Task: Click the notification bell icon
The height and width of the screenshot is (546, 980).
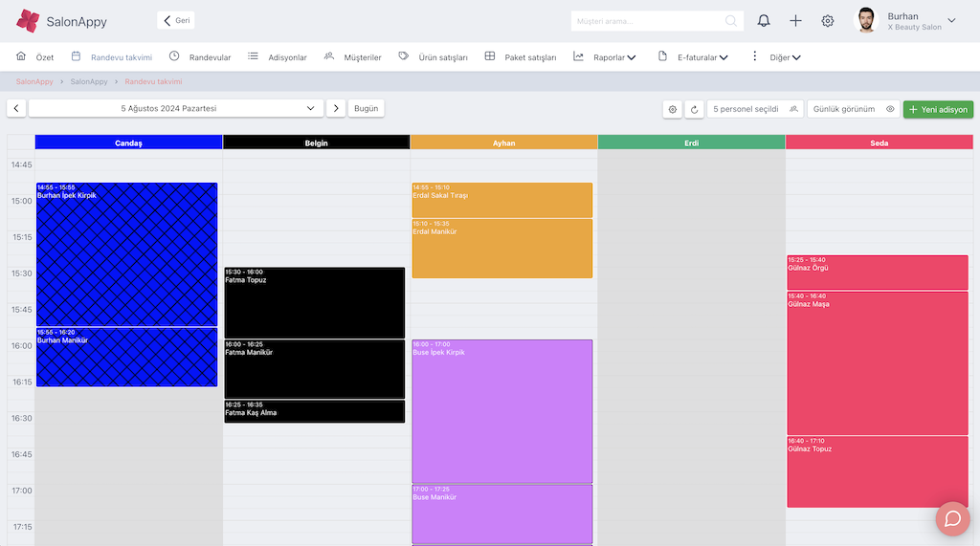Action: point(764,21)
